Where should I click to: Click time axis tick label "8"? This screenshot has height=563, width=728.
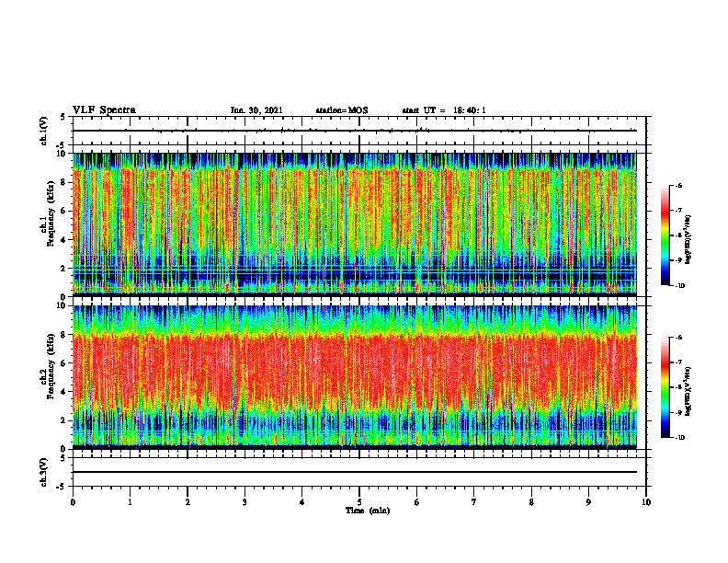click(531, 502)
